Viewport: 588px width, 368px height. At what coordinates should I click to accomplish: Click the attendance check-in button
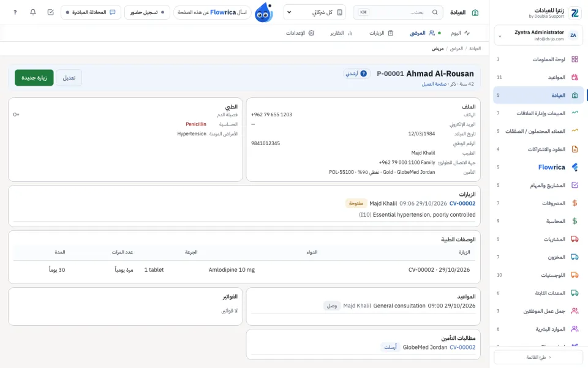click(147, 12)
